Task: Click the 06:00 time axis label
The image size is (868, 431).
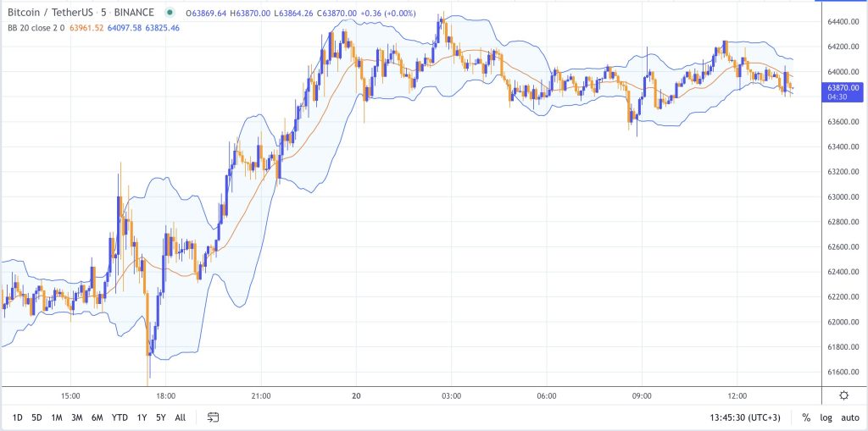Action: (547, 395)
